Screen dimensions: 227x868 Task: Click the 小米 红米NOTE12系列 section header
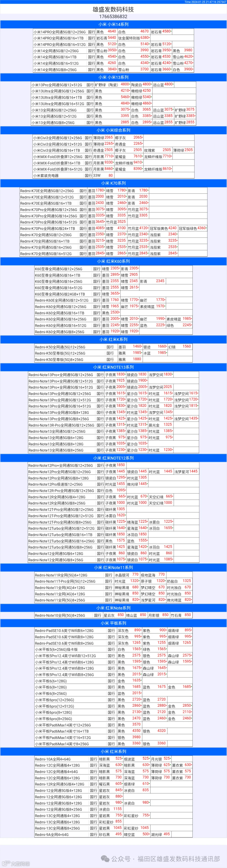(x=113, y=458)
